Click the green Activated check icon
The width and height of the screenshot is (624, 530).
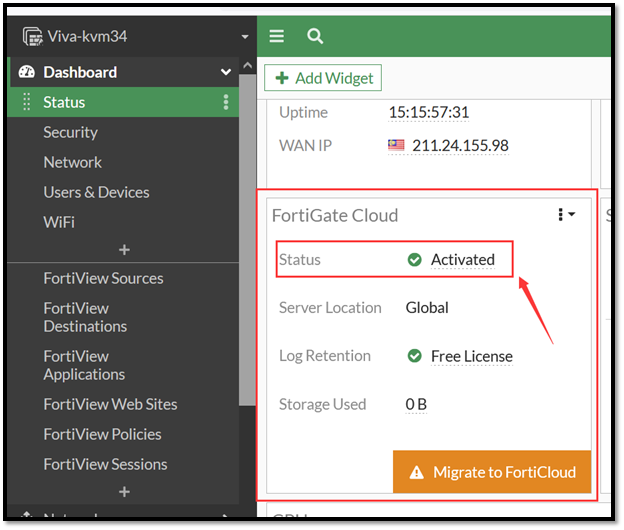click(x=415, y=260)
